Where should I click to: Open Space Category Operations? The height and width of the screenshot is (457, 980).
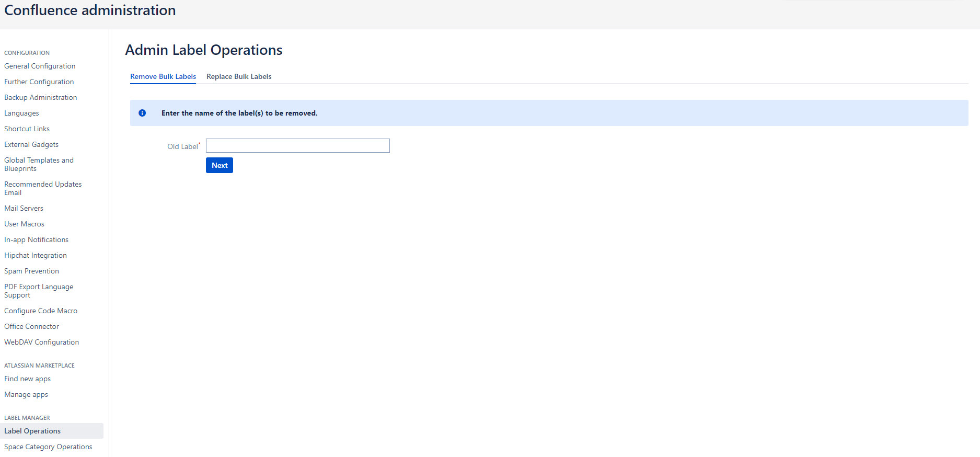click(x=48, y=447)
